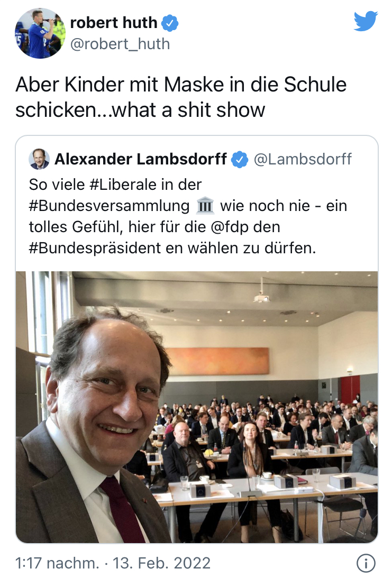This screenshot has height=578, width=392.
Task: Open the @robert_huth handle
Action: coord(120,44)
